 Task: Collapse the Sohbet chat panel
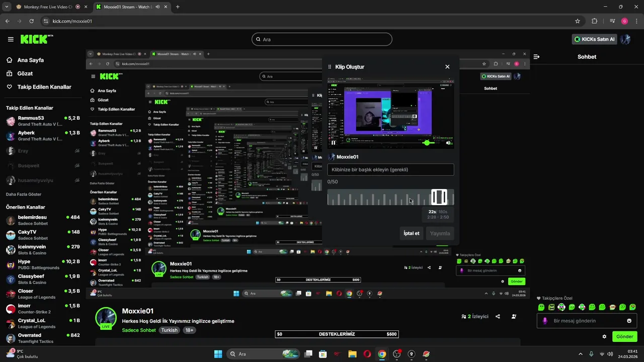[x=536, y=57]
